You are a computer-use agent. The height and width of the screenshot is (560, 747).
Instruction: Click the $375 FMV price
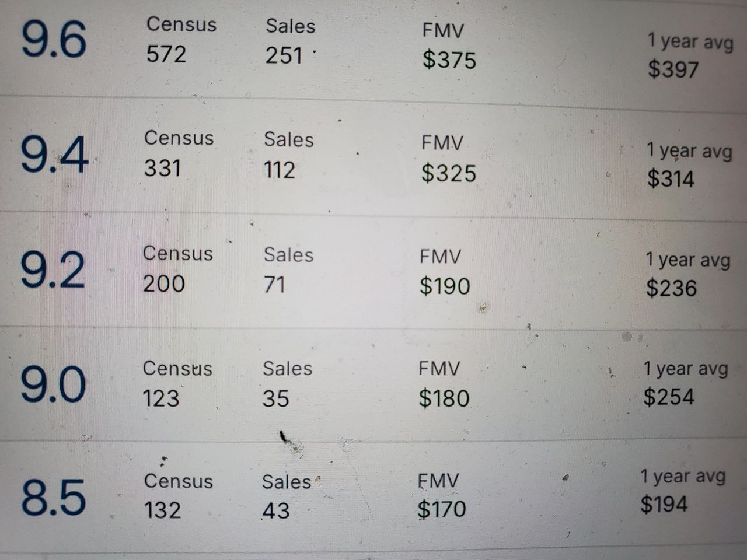(449, 60)
